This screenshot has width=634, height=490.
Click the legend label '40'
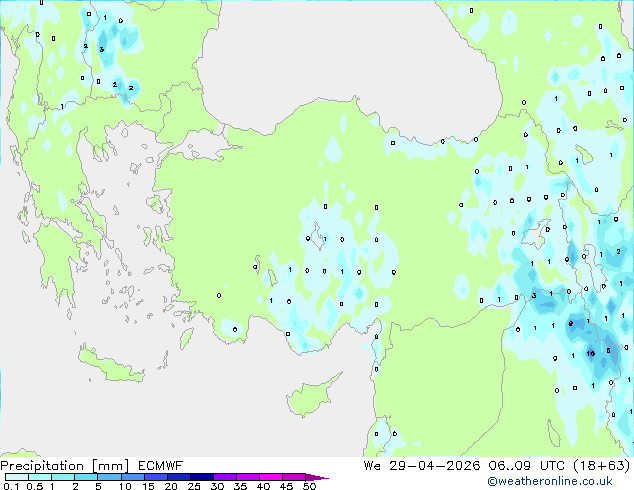pos(263,486)
